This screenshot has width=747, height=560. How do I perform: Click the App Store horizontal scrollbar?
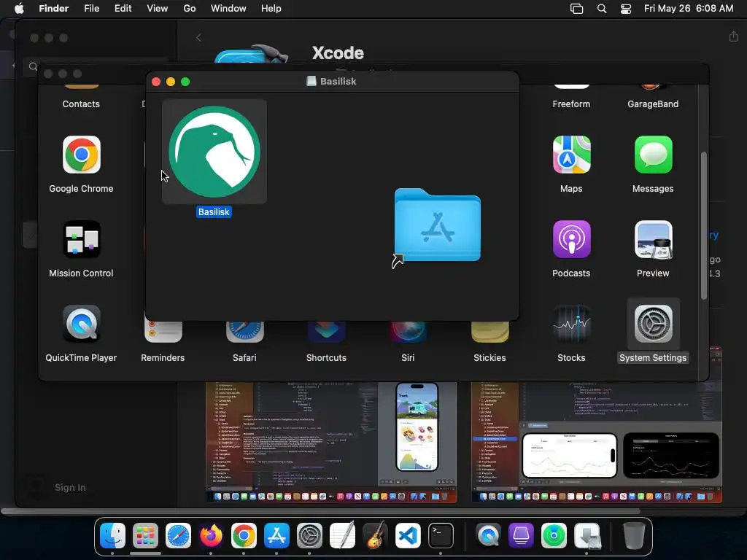pos(320,512)
